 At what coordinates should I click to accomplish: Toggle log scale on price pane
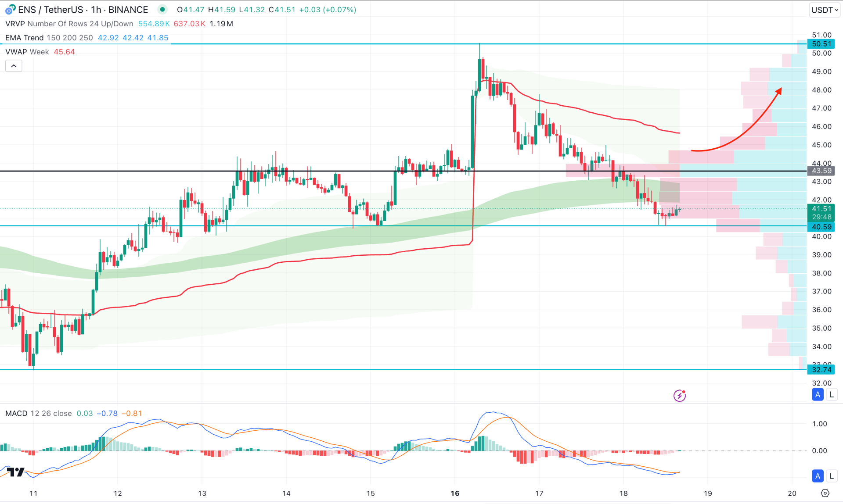(x=832, y=394)
